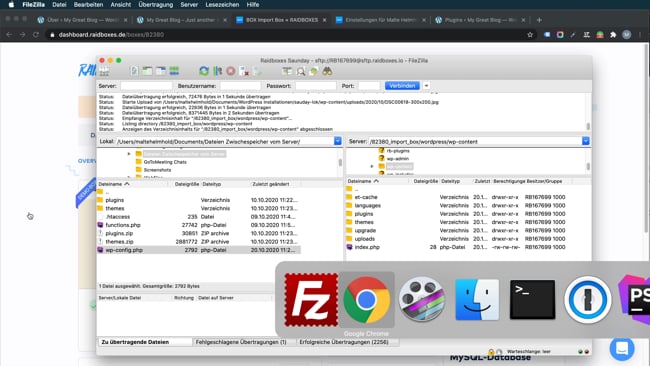Click the reconnect to last server icon
650x366 pixels.
257,71
